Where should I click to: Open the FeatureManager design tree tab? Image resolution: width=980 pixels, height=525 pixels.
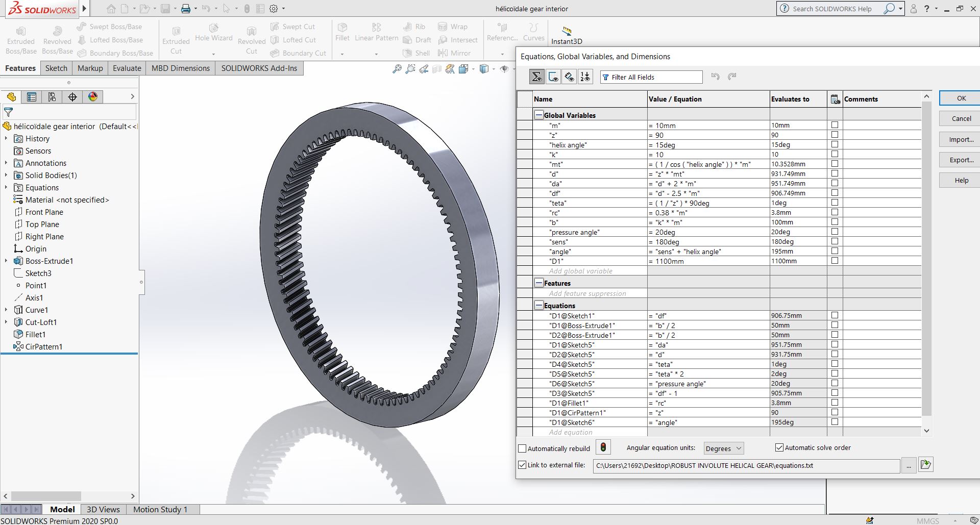[11, 97]
